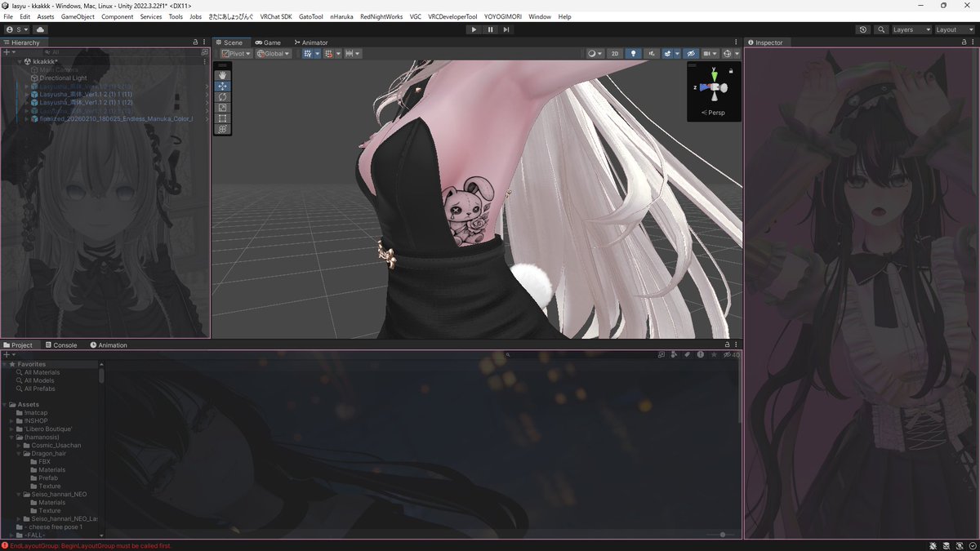Click the error icon in status bar
Screen dimensions: 980x551
[x=5, y=545]
